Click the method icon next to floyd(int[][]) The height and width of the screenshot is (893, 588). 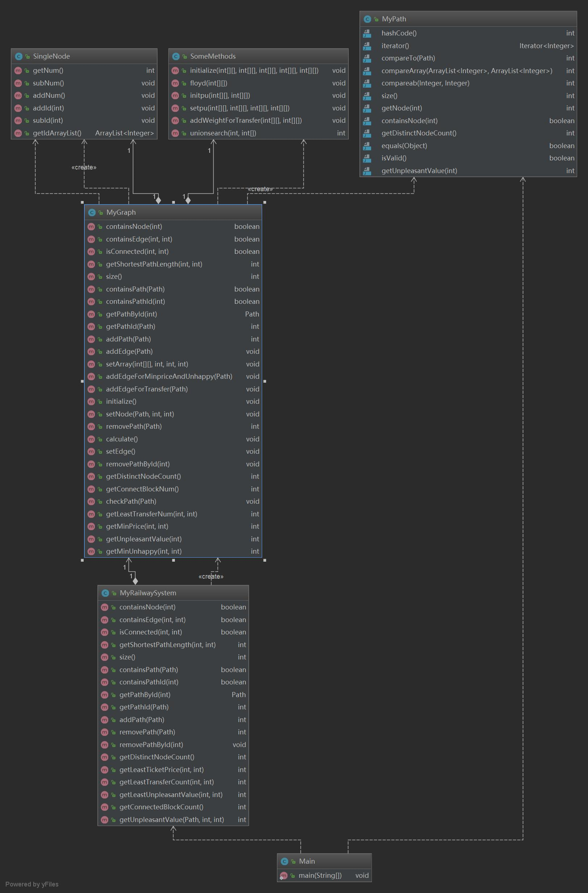coord(175,83)
